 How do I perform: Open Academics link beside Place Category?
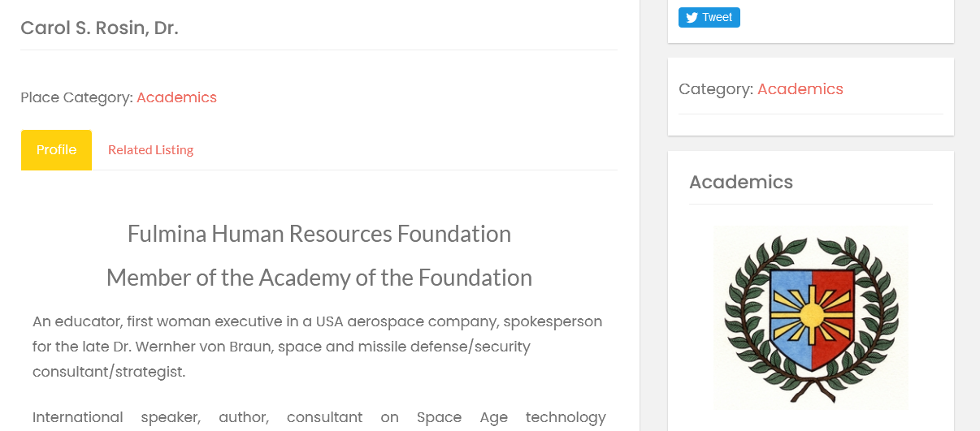click(x=176, y=97)
